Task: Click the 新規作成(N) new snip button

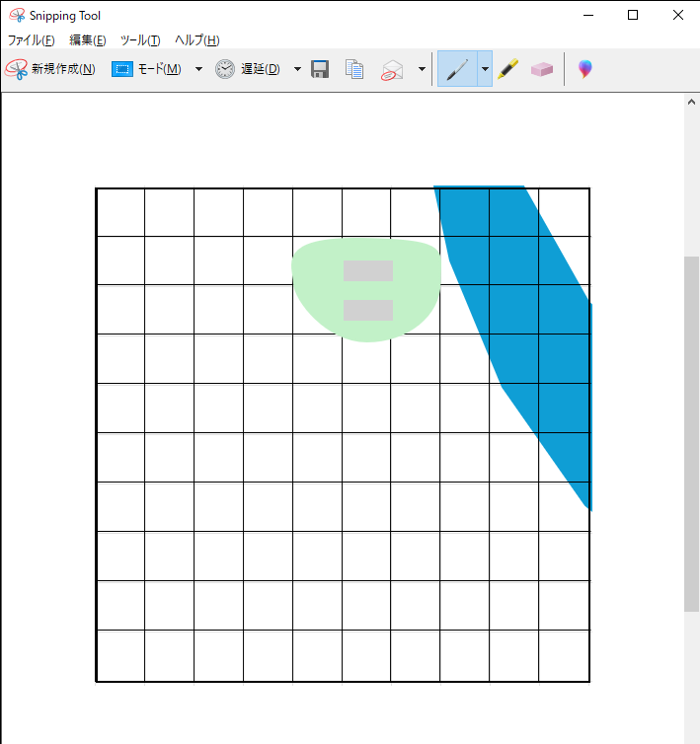Action: [x=50, y=69]
